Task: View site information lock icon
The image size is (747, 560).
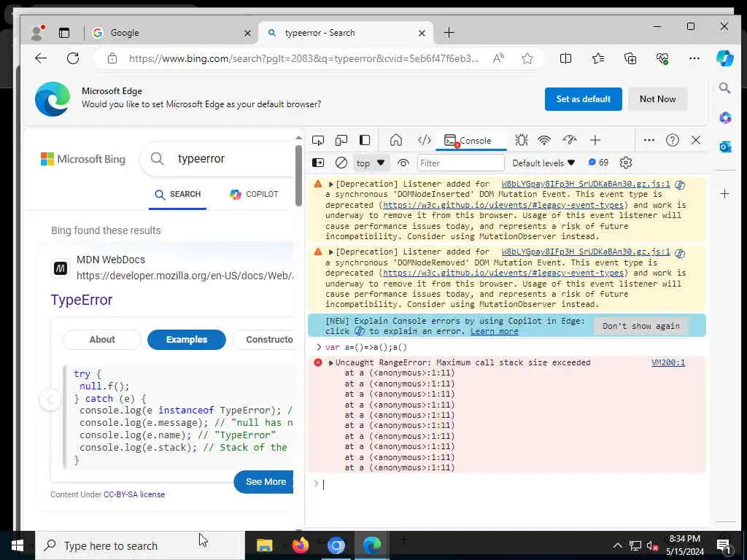Action: coord(112,58)
